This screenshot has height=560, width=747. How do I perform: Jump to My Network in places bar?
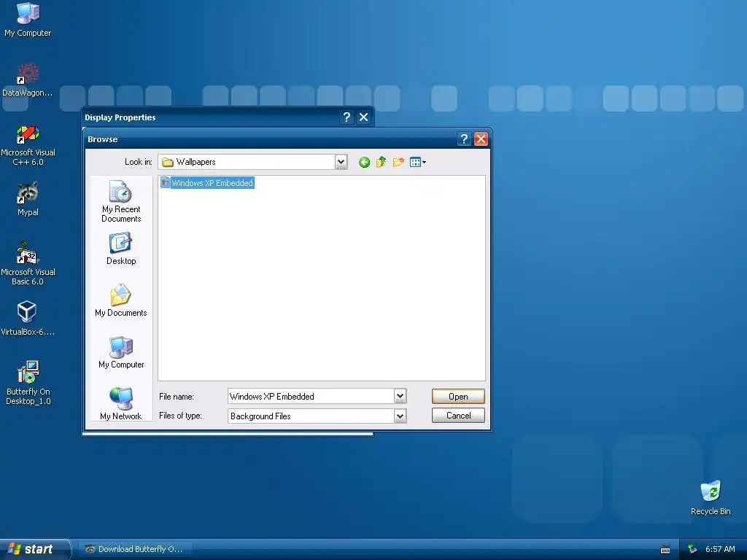coord(121,404)
